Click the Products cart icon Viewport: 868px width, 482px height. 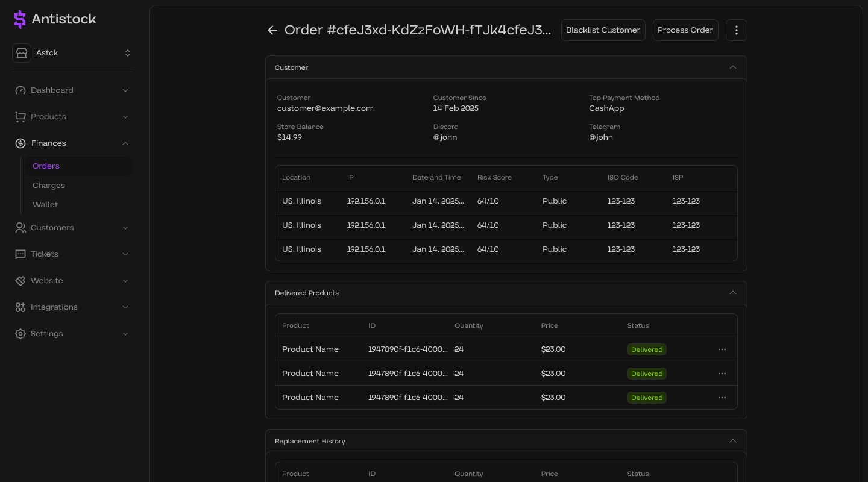pos(20,117)
